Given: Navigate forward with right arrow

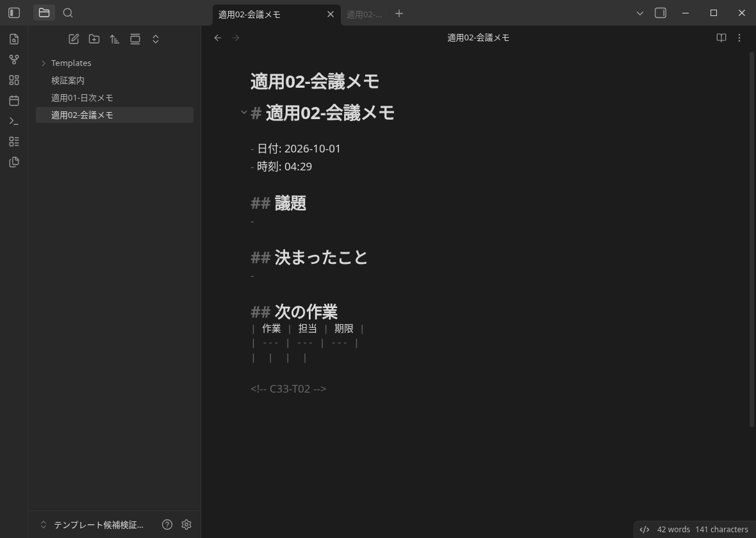Looking at the screenshot, I should [x=236, y=38].
